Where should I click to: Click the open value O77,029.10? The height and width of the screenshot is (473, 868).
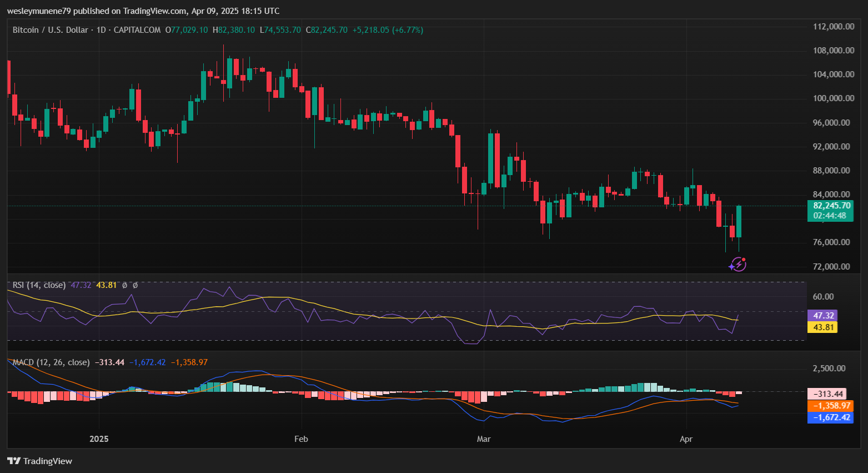(x=187, y=30)
